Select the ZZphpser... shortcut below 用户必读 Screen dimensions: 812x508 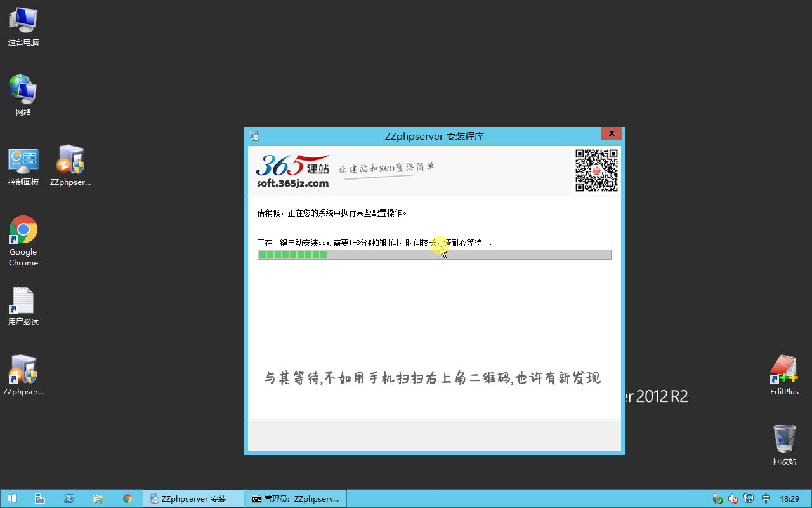(23, 375)
